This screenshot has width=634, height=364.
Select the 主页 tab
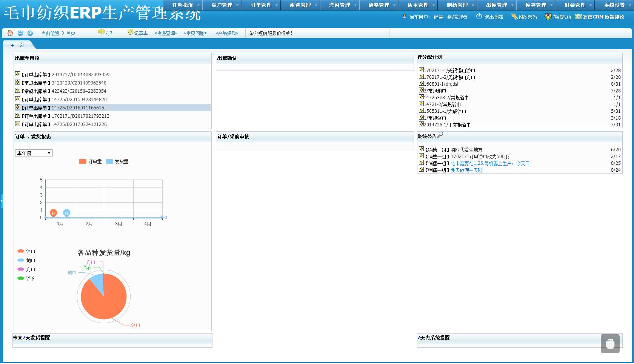[x=17, y=45]
